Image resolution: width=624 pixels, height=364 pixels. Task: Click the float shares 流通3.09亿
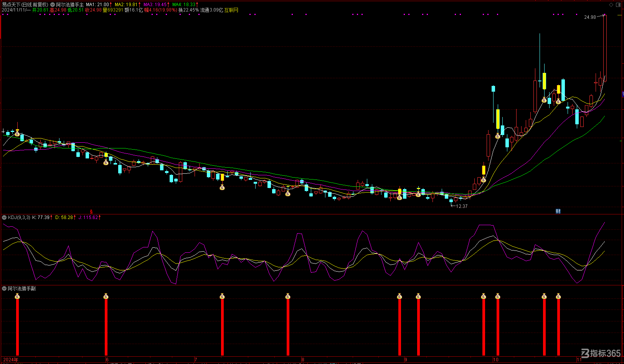[212, 10]
